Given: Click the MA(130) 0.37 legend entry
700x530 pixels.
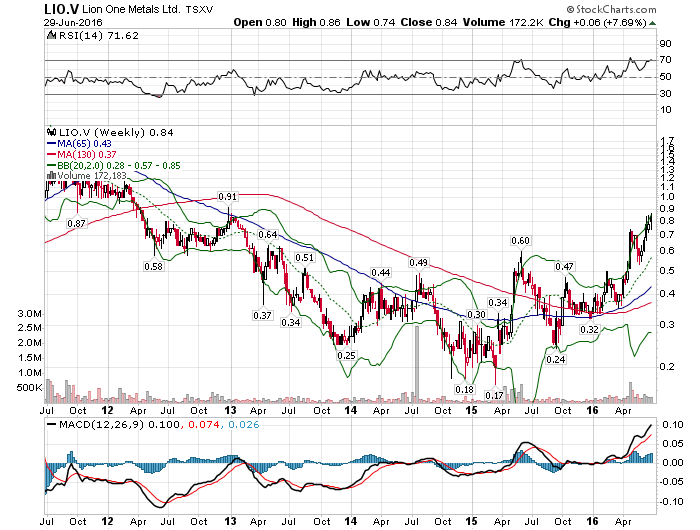Looking at the screenshot, I should point(87,154).
